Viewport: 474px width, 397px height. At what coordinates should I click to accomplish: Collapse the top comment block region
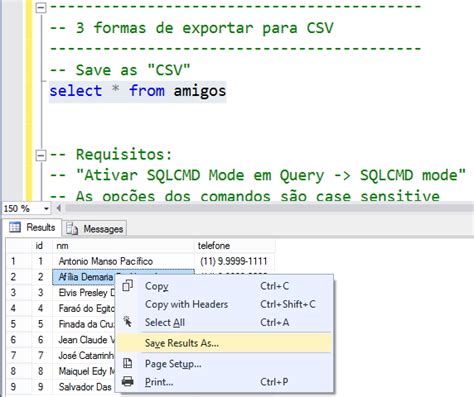[x=41, y=8]
